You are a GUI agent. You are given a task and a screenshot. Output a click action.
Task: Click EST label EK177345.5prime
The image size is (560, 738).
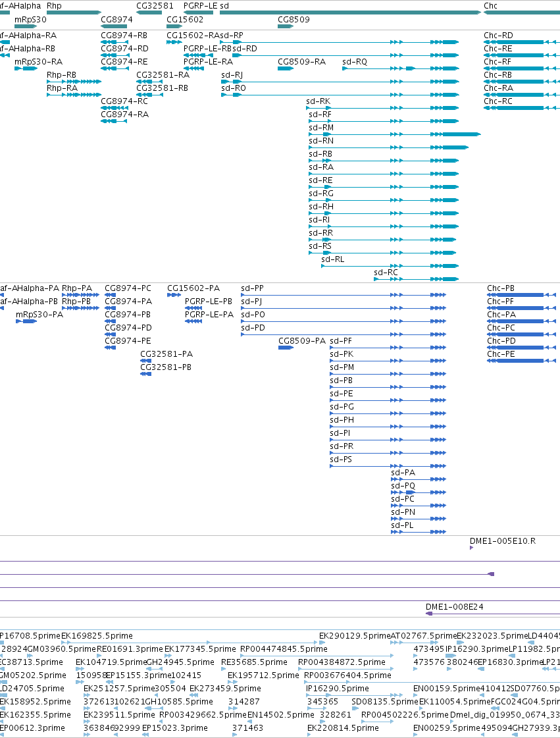200,649
